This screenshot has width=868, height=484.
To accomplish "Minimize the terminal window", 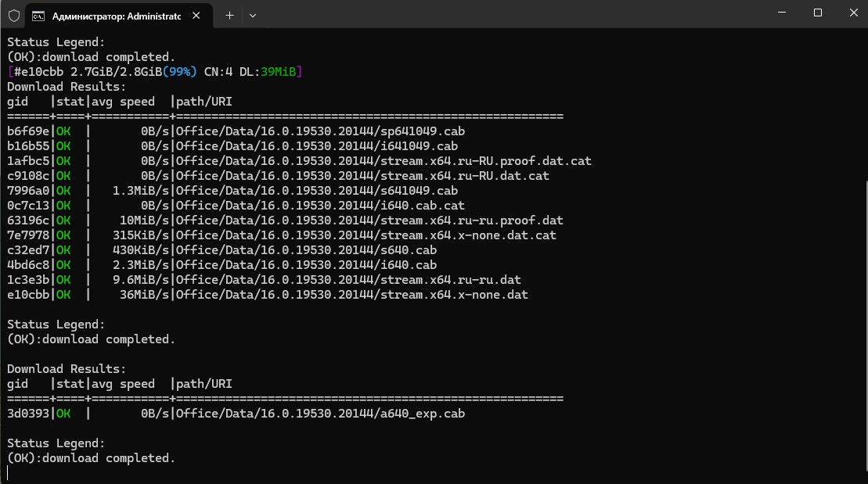I will pyautogui.click(x=782, y=13).
